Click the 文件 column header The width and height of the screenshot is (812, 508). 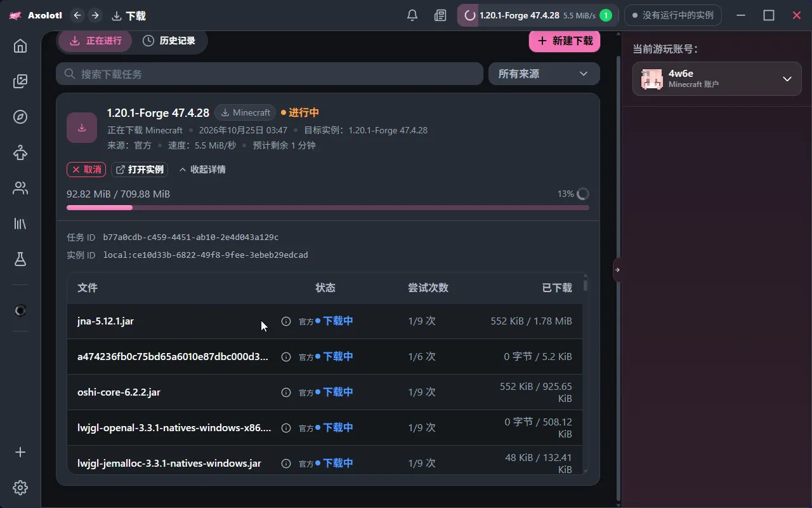[x=88, y=288]
